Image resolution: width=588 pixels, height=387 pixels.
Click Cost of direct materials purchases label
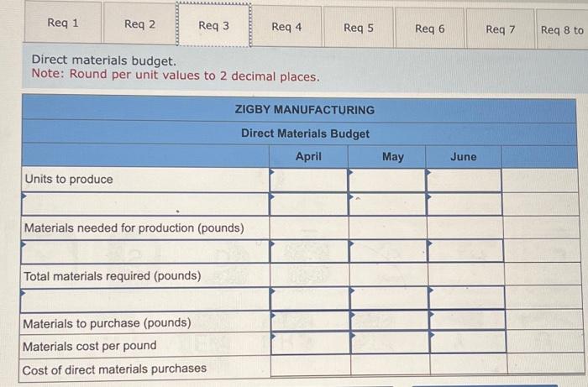pyautogui.click(x=114, y=369)
